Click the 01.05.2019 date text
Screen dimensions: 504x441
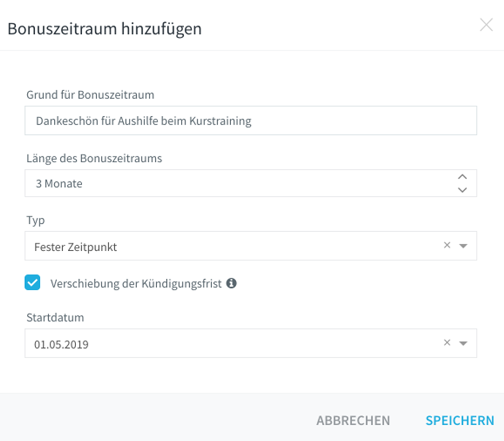[62, 344]
